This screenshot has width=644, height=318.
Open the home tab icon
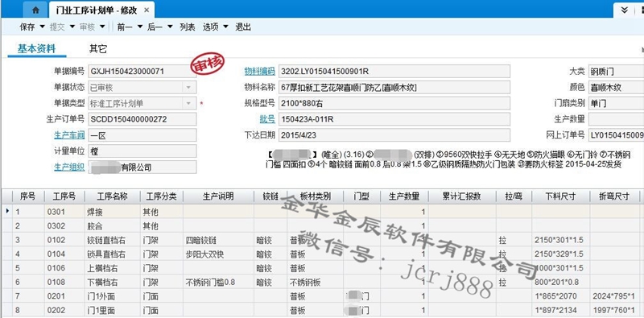click(35, 10)
